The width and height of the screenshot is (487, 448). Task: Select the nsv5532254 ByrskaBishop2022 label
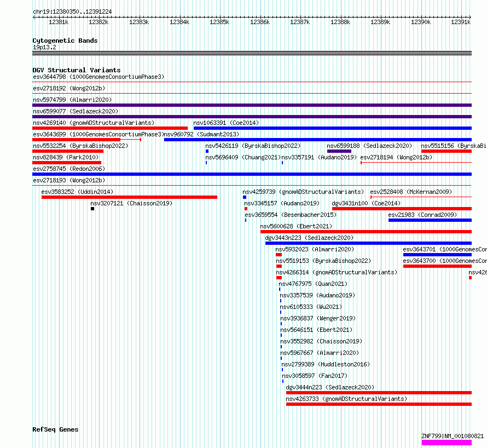pyautogui.click(x=80, y=146)
